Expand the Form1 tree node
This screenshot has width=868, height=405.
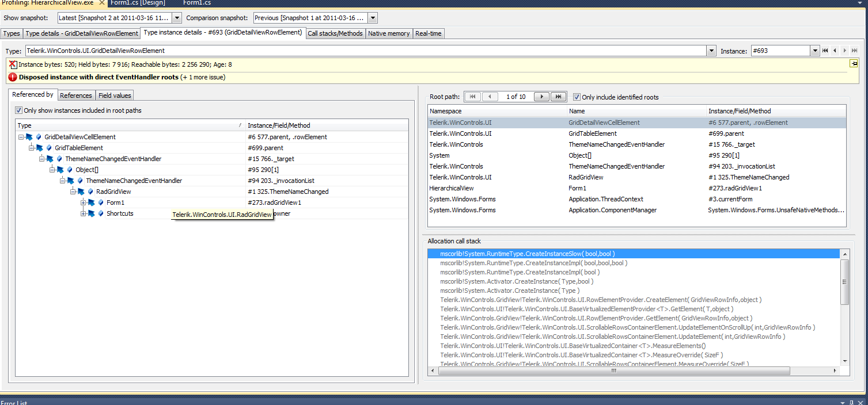(x=84, y=202)
